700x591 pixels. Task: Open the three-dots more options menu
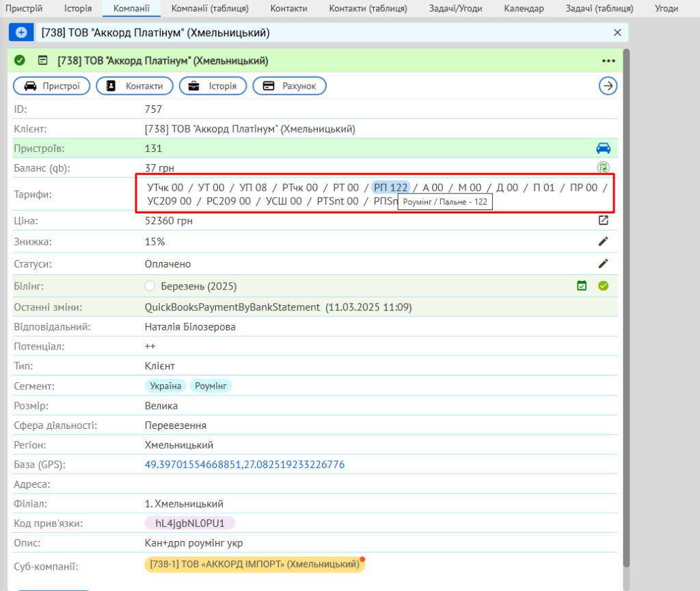[608, 61]
